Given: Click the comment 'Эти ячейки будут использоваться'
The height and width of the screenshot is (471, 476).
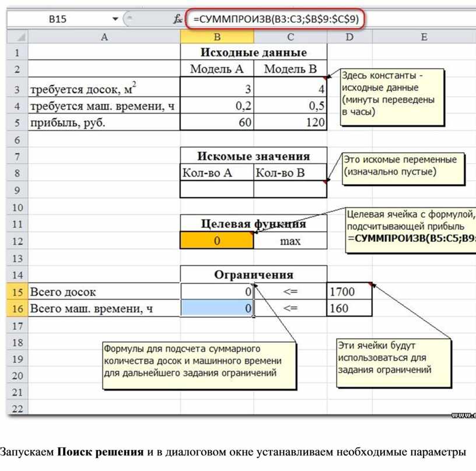Looking at the screenshot, I should (x=394, y=363).
